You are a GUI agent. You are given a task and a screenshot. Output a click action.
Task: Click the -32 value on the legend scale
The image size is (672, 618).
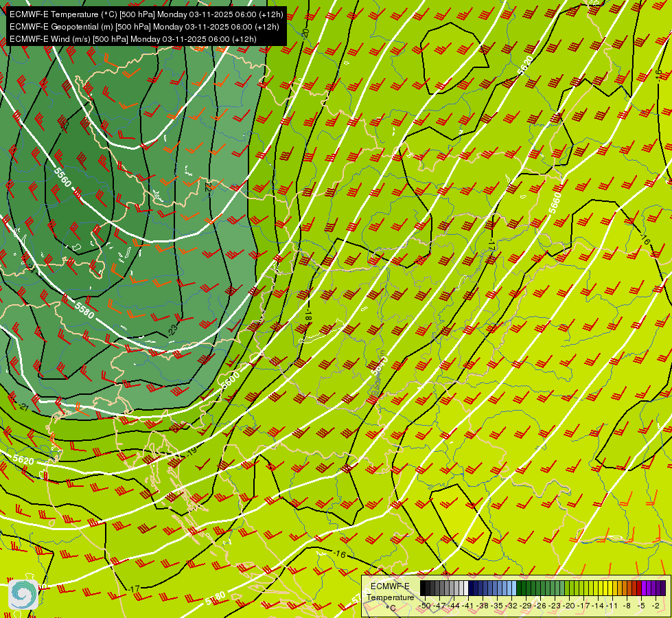(x=511, y=606)
